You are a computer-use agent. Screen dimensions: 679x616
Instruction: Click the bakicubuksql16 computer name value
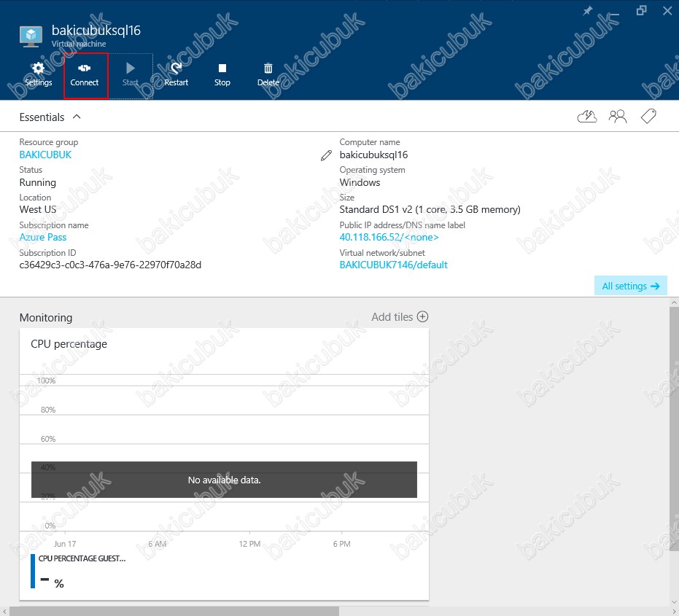[x=373, y=155]
